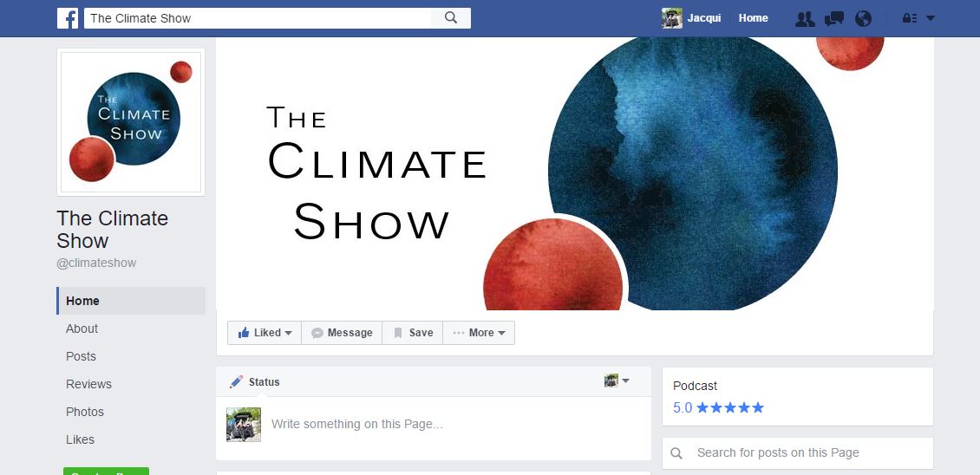
Task: Click the 5.0 star rating
Action: tap(719, 408)
